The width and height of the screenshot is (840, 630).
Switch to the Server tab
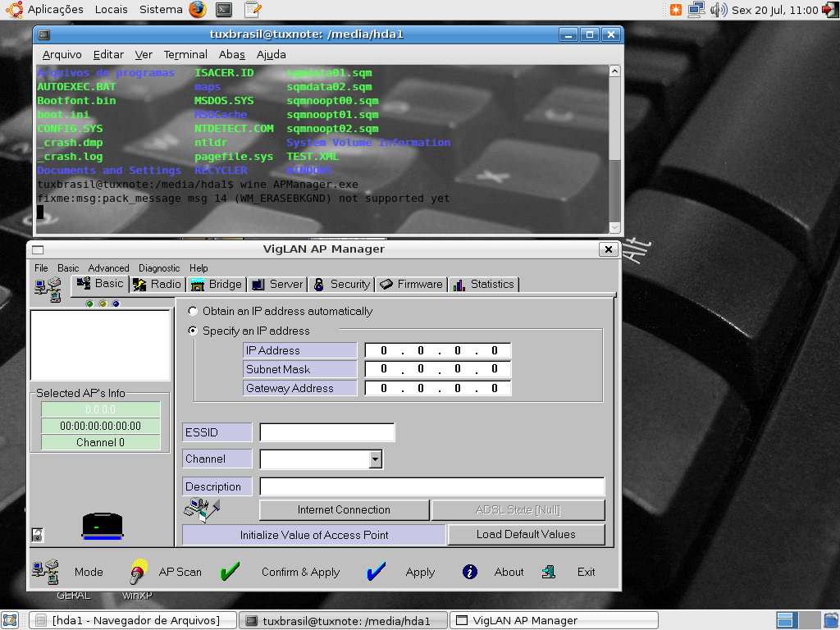pyautogui.click(x=277, y=285)
